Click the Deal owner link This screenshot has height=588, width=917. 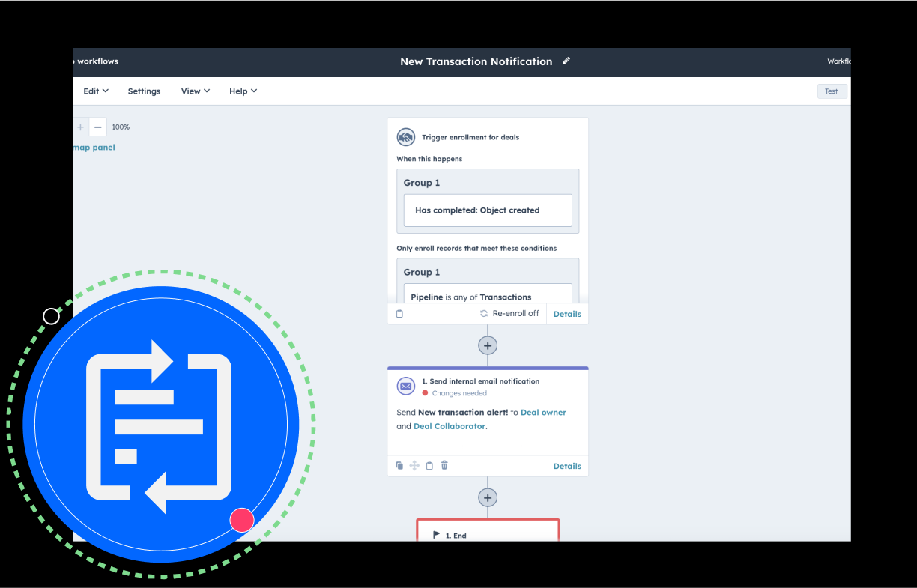pyautogui.click(x=543, y=413)
